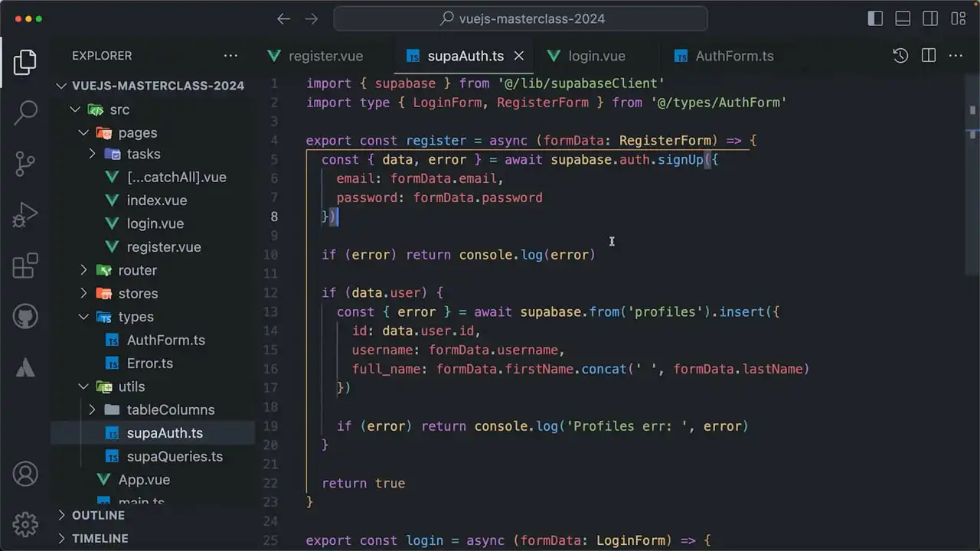Toggle the secondary side bar layout icon
Screen dimensions: 980x551
tap(930, 19)
